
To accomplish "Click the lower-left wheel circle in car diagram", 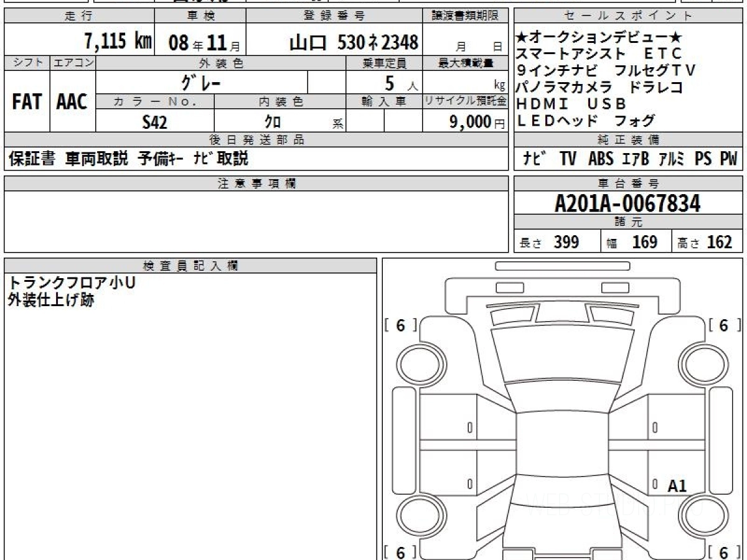I will [416, 515].
